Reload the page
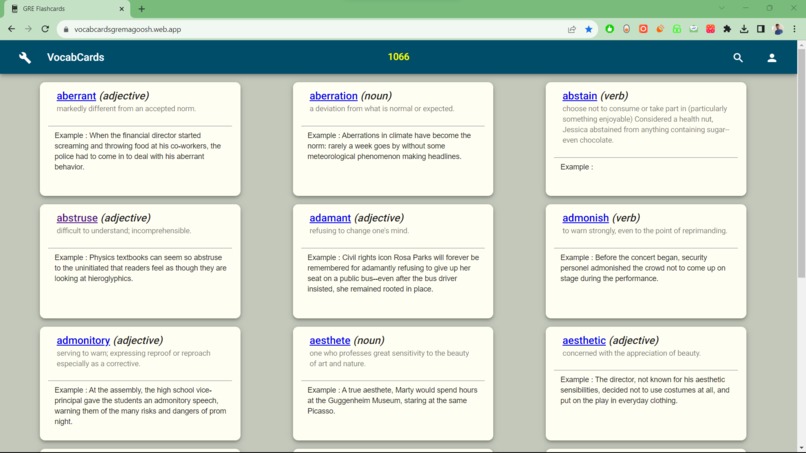806x453 pixels. tap(45, 29)
